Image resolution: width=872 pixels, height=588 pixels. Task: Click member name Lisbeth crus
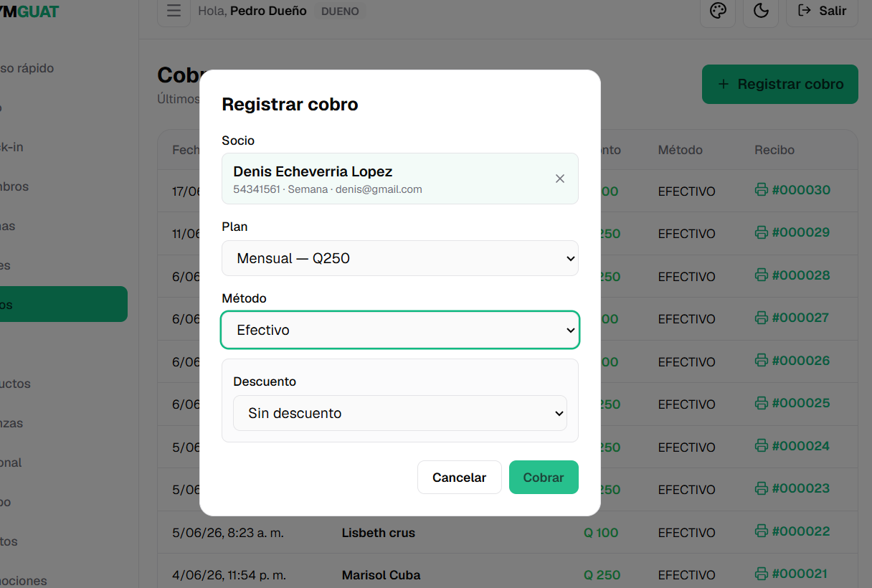[x=378, y=533]
